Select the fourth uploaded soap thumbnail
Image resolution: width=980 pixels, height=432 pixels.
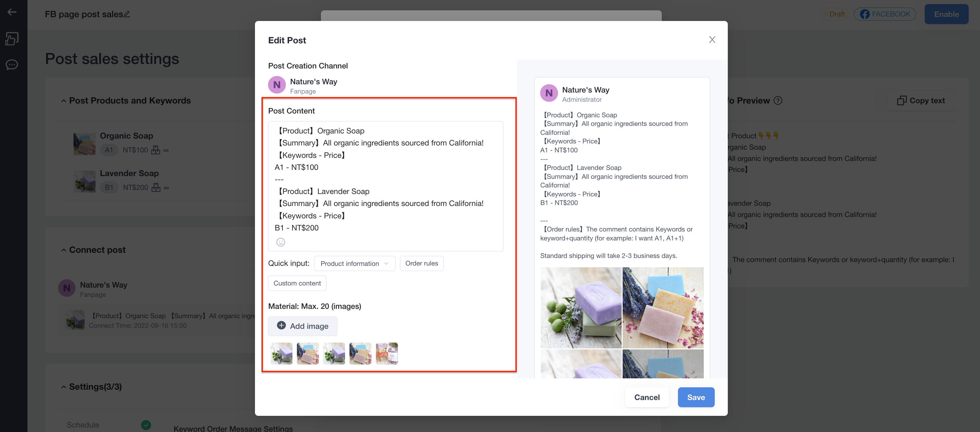(360, 354)
